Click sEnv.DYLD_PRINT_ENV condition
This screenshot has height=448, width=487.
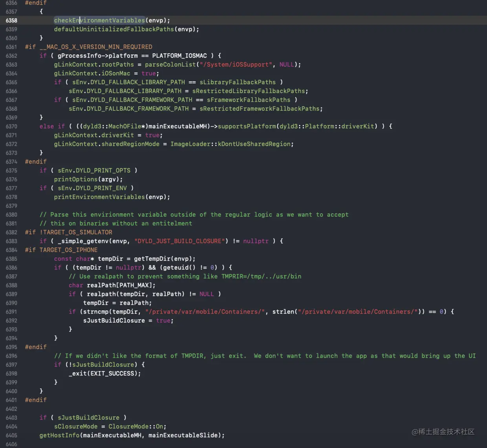[x=92, y=188]
